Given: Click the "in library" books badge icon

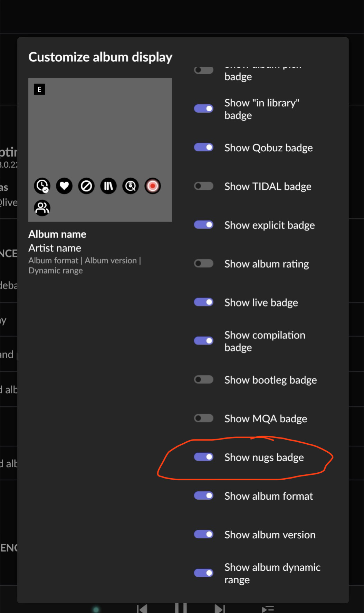Looking at the screenshot, I should click(x=108, y=186).
